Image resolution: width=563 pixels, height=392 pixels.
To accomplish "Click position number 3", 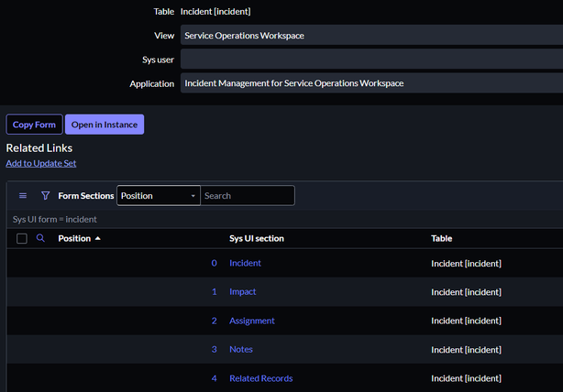I will (x=215, y=349).
